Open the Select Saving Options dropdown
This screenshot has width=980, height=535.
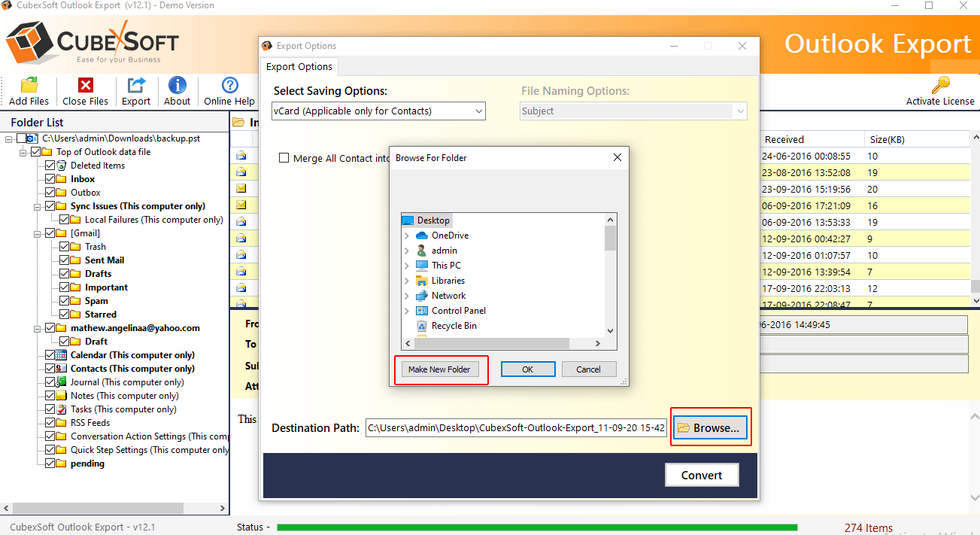378,111
